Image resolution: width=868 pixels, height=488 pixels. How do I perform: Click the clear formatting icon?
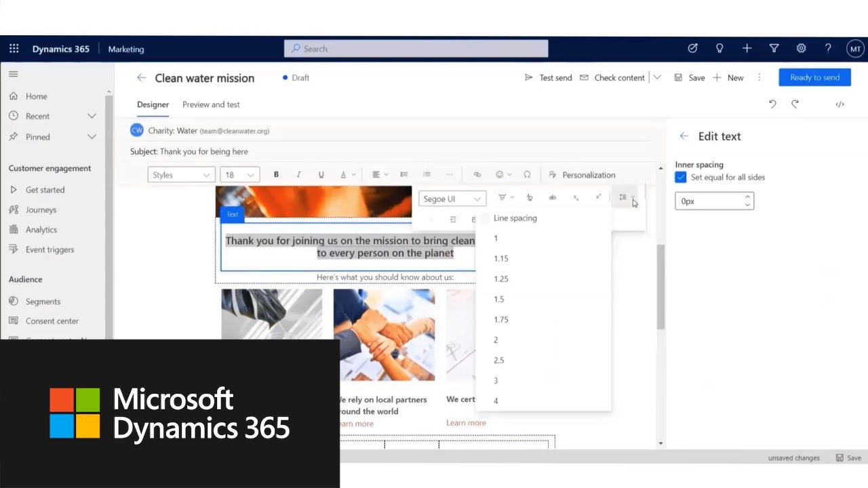(530, 198)
